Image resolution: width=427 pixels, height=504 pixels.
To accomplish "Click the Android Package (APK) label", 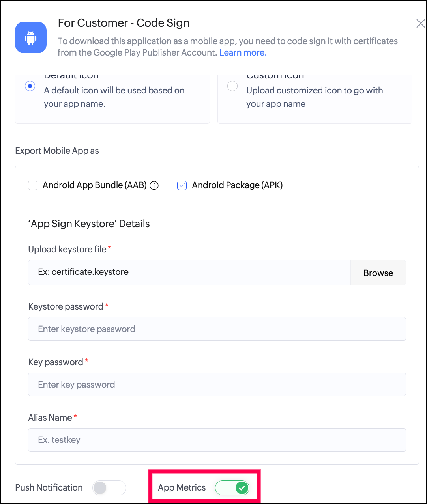I will 237,185.
